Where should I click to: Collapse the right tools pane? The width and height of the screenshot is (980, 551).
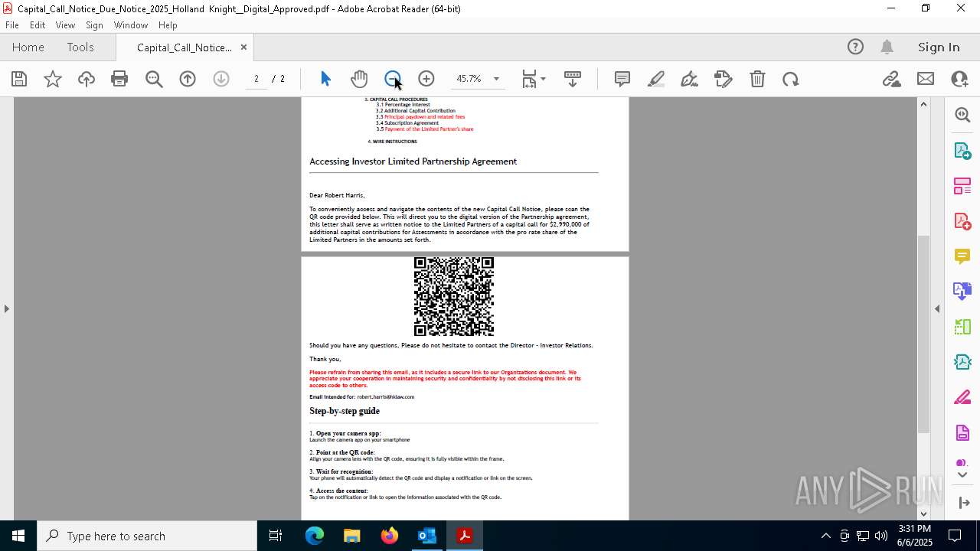tap(937, 308)
